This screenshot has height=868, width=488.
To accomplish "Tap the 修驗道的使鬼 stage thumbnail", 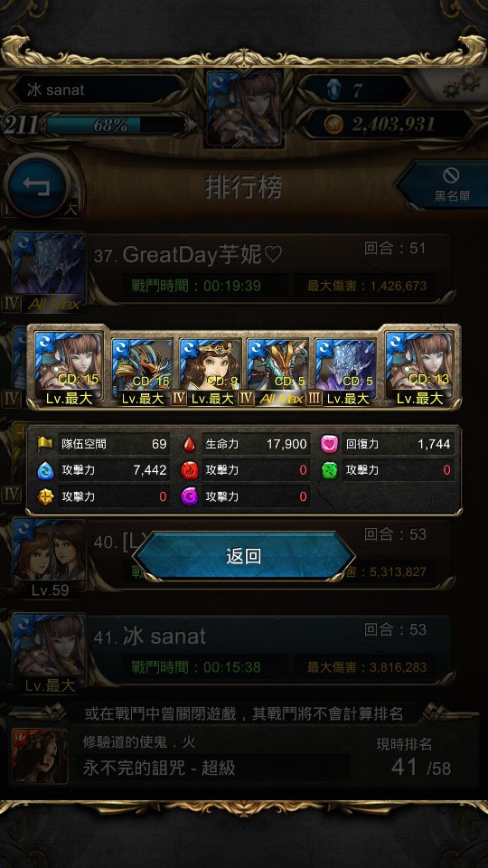I will pos(40,756).
